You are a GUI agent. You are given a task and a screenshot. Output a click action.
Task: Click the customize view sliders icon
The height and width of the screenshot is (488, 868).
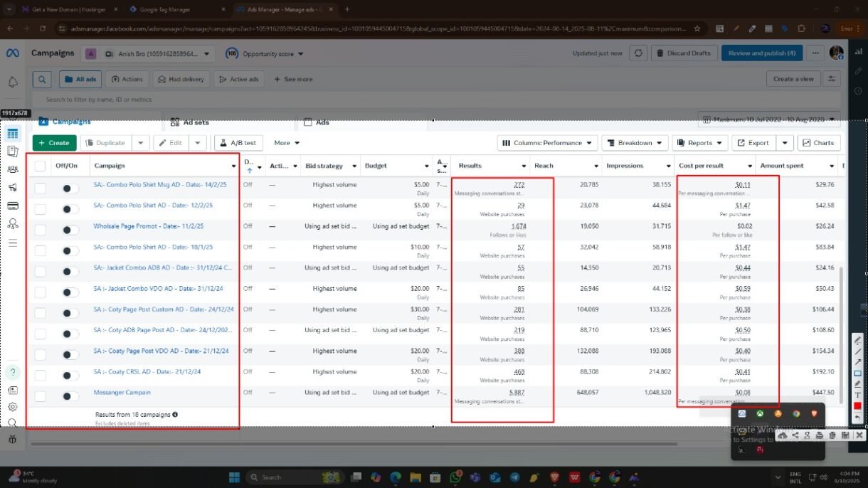(x=830, y=79)
